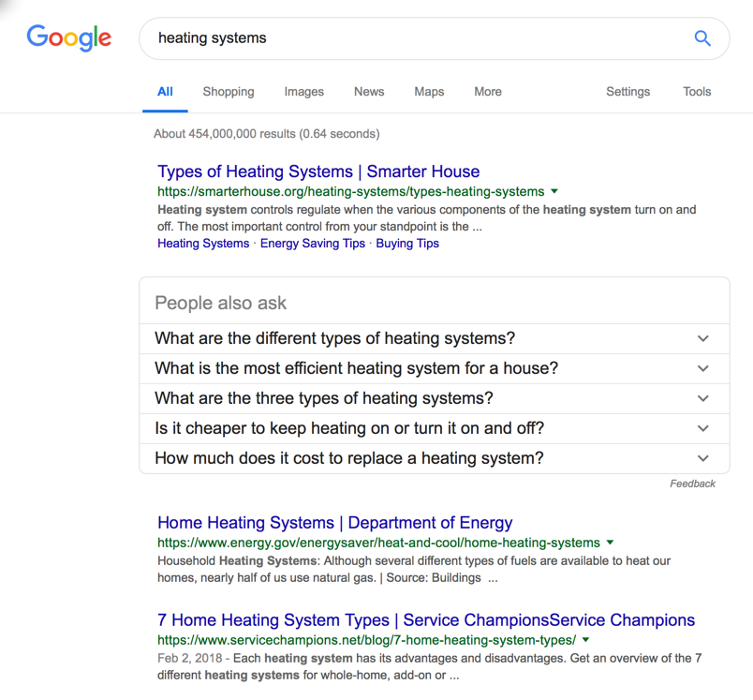This screenshot has height=700, width=753.
Task: Click the 'About 454,000,000 results' text
Action: click(x=267, y=134)
